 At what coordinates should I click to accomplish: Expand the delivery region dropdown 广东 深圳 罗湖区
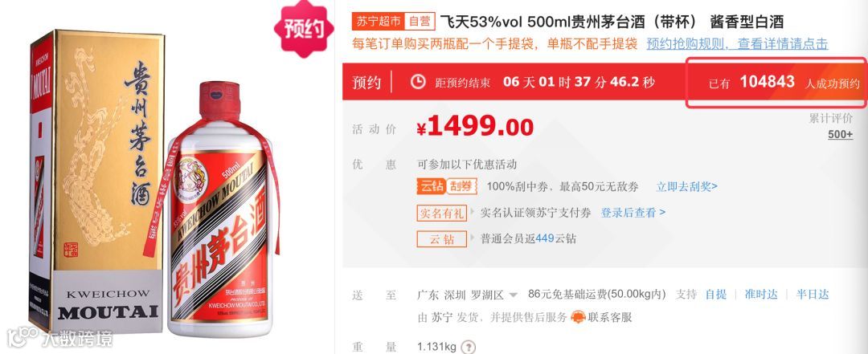(468, 295)
